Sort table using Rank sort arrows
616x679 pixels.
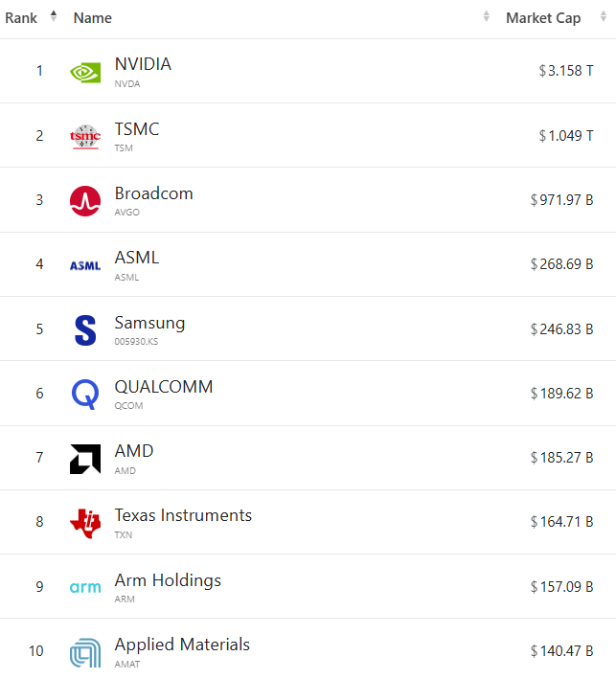pyautogui.click(x=54, y=16)
